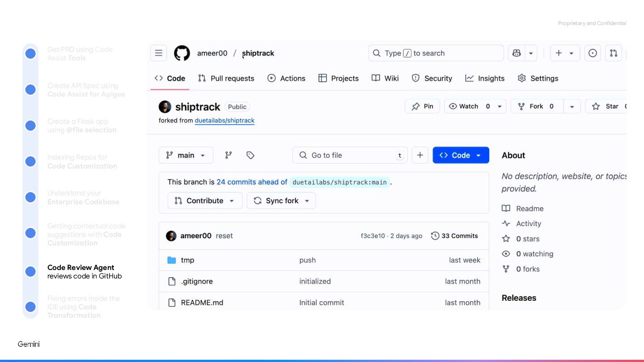Open the Readme link in About

(523, 209)
